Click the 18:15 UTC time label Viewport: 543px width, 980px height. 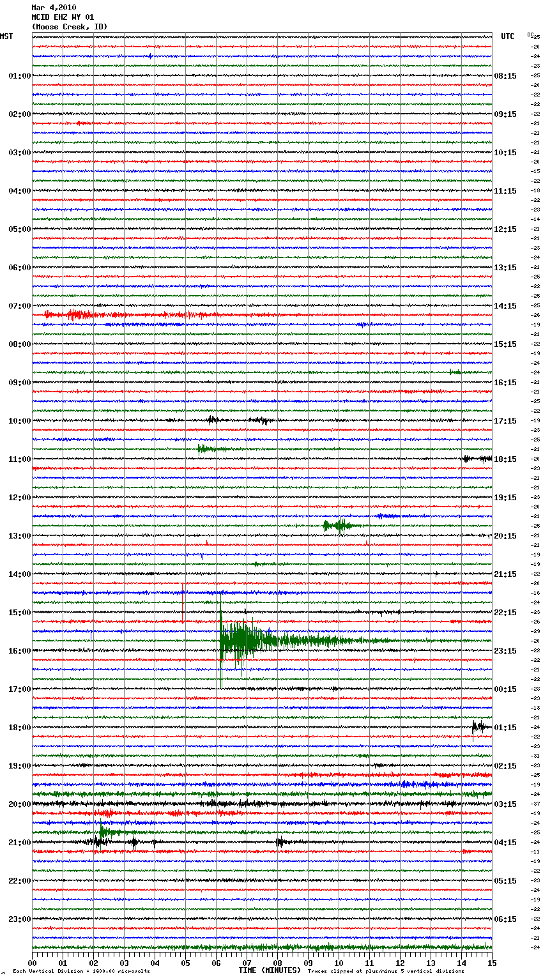tap(505, 459)
